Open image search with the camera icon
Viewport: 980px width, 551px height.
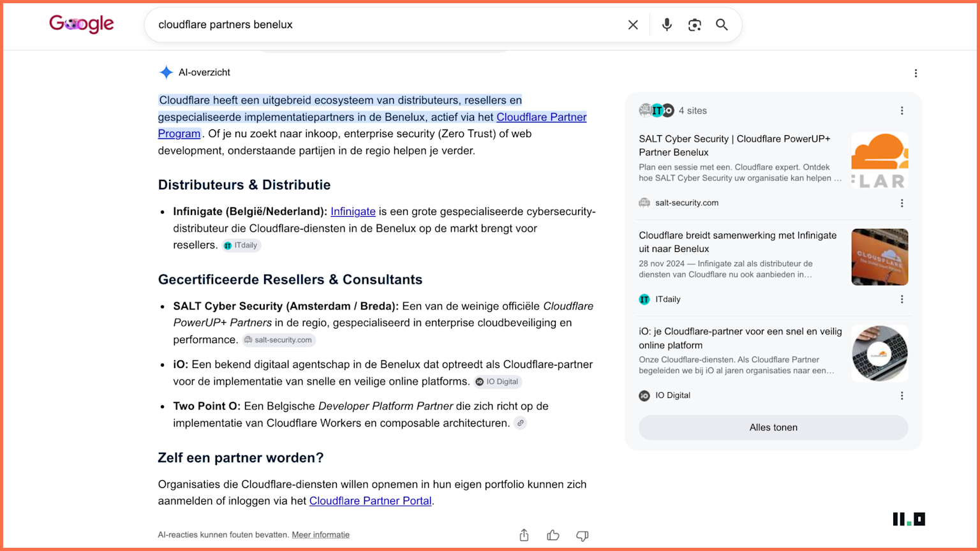point(695,25)
